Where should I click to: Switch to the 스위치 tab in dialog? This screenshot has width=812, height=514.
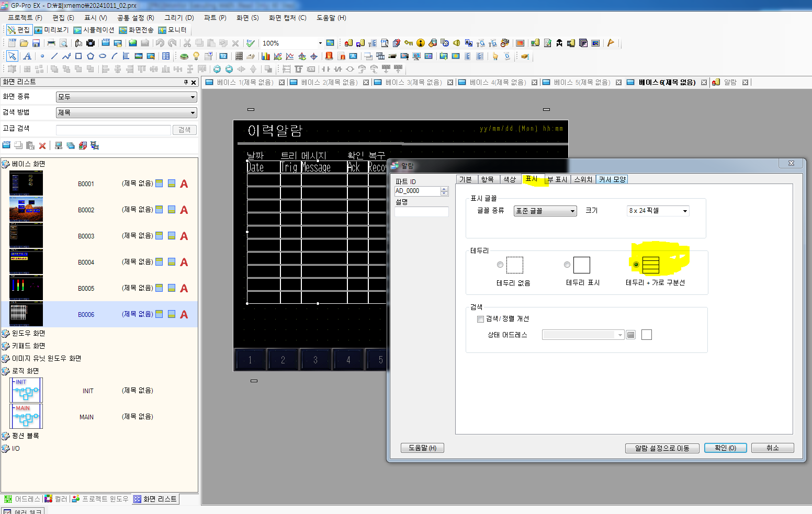coord(583,179)
